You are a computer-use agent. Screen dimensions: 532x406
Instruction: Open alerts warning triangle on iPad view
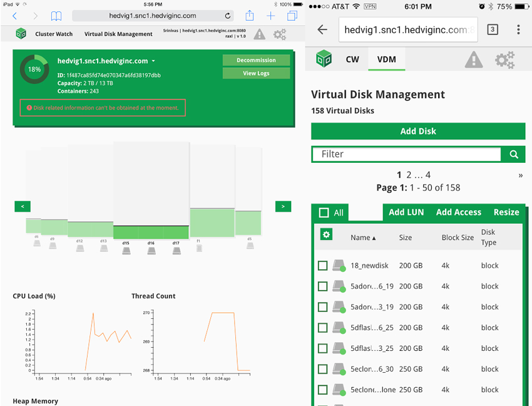tap(260, 34)
